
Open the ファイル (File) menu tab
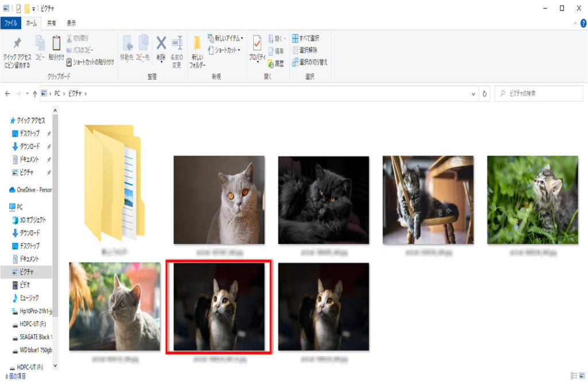click(11, 23)
